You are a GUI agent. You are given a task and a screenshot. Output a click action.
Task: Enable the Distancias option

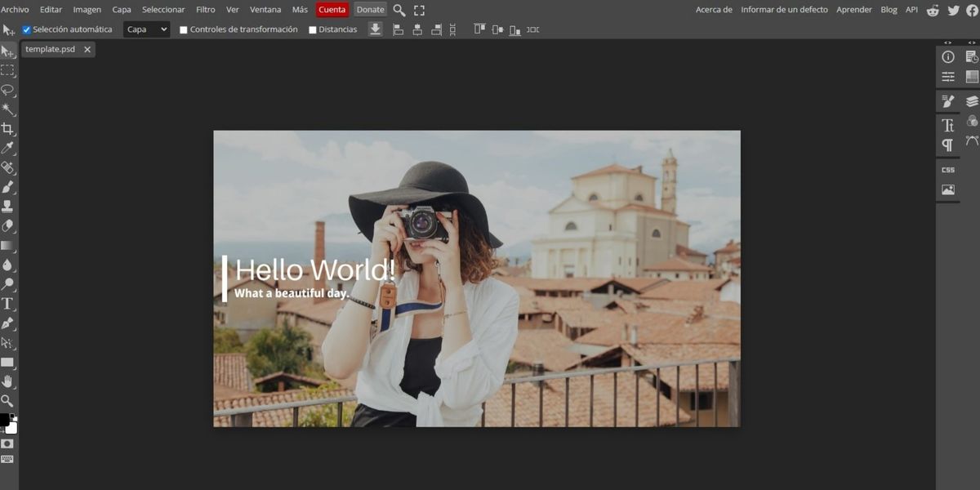point(311,29)
